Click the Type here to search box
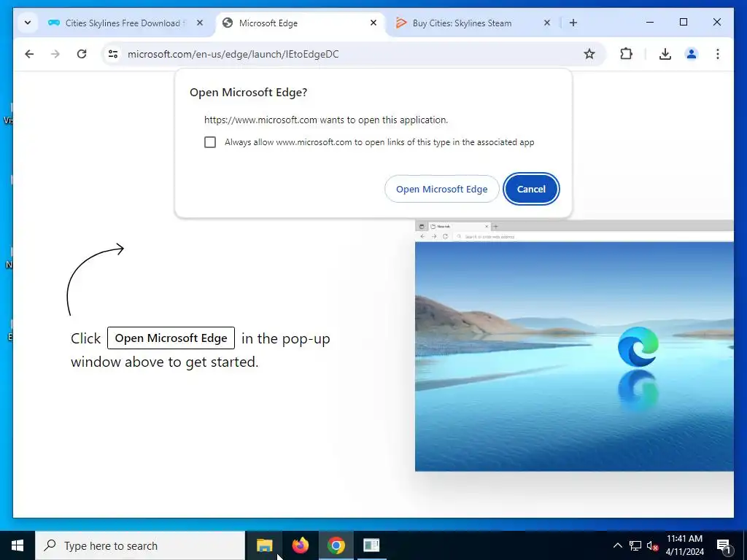This screenshot has width=747, height=560. pos(140,545)
